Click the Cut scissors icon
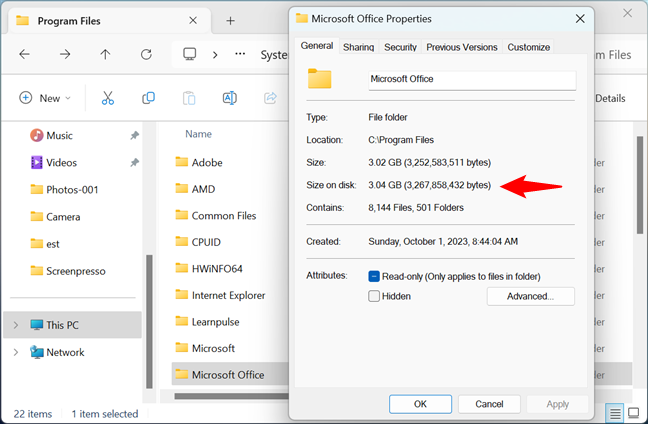The height and width of the screenshot is (424, 648). click(108, 98)
